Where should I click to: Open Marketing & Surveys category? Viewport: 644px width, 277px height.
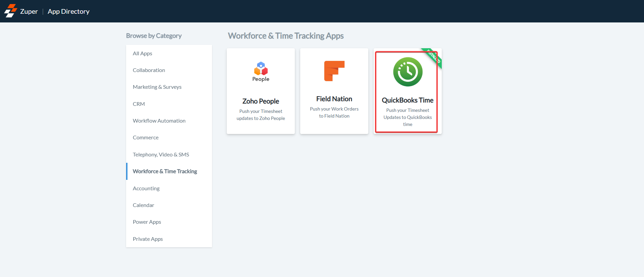(x=169, y=87)
